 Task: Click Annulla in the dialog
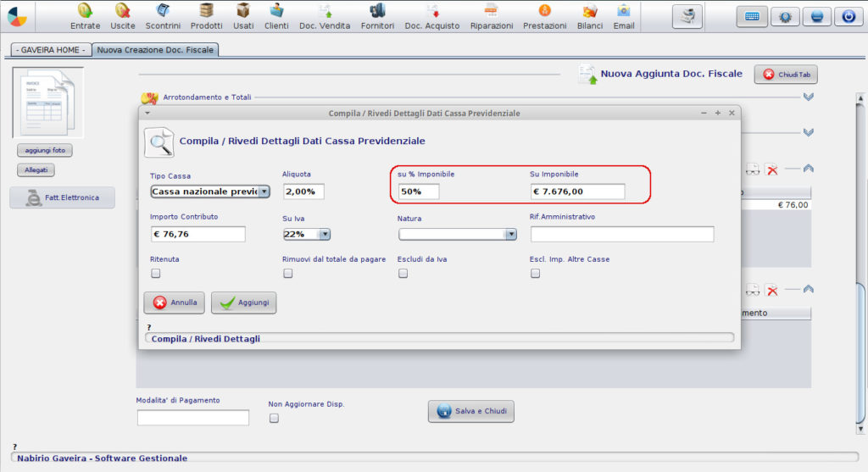click(x=175, y=303)
